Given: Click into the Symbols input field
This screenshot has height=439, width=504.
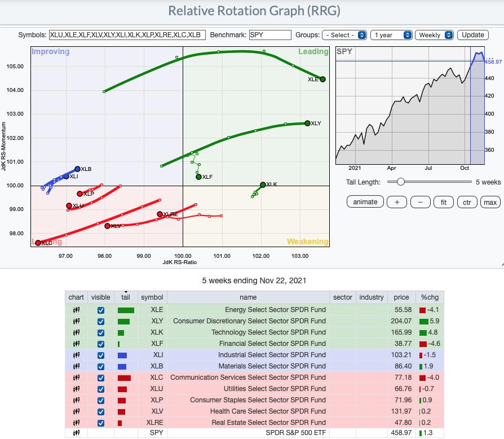Looking at the screenshot, I should (x=127, y=35).
